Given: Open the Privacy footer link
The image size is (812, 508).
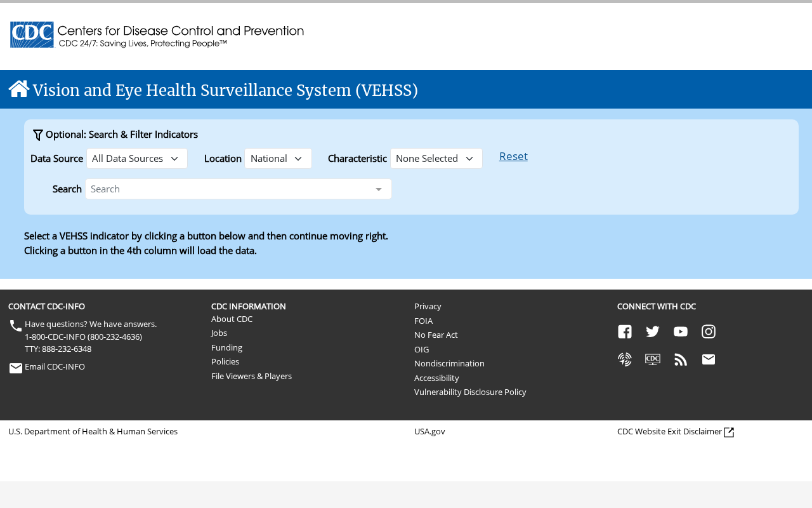Looking at the screenshot, I should pos(428,306).
